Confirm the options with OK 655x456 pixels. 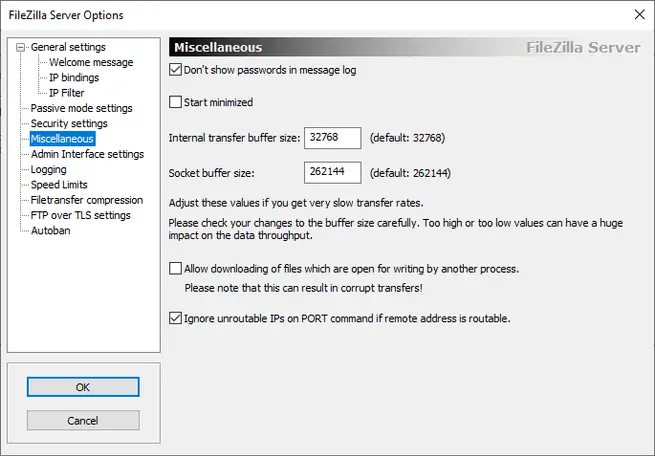point(83,387)
